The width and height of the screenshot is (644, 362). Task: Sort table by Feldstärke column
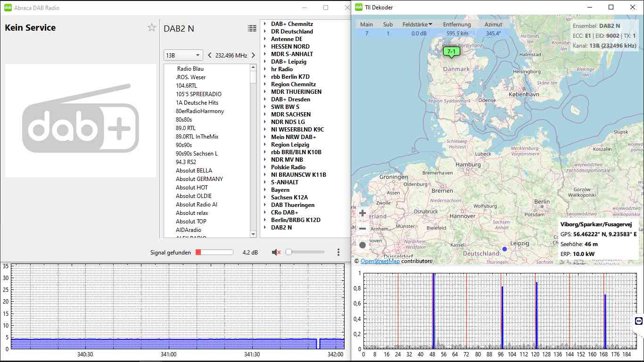click(x=417, y=25)
